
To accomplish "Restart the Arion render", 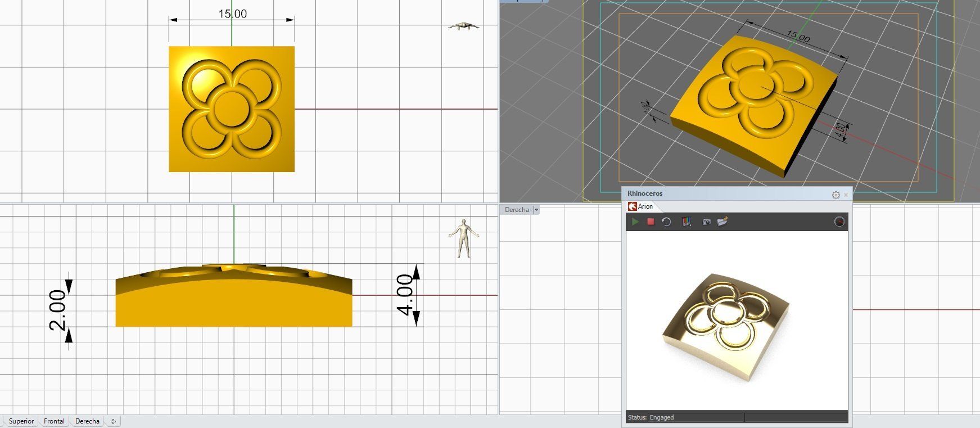I will tap(666, 222).
